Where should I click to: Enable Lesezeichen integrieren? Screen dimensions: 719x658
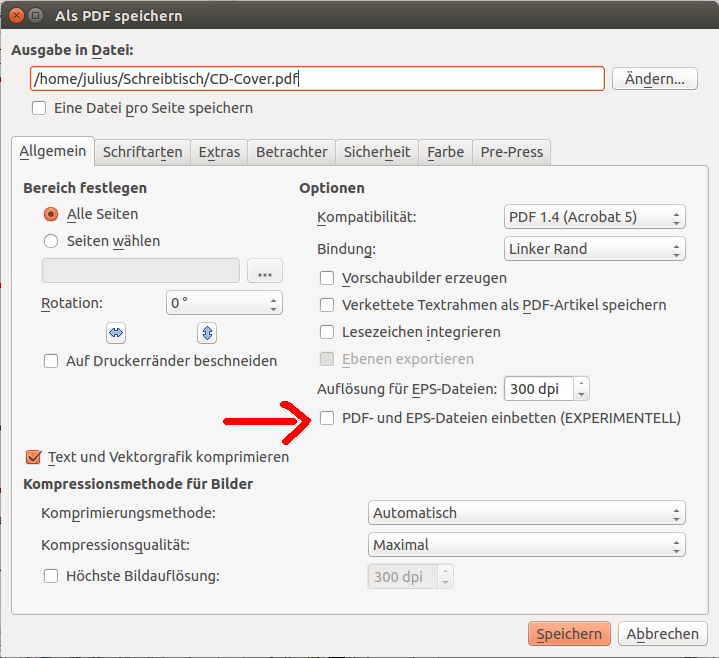pos(326,332)
